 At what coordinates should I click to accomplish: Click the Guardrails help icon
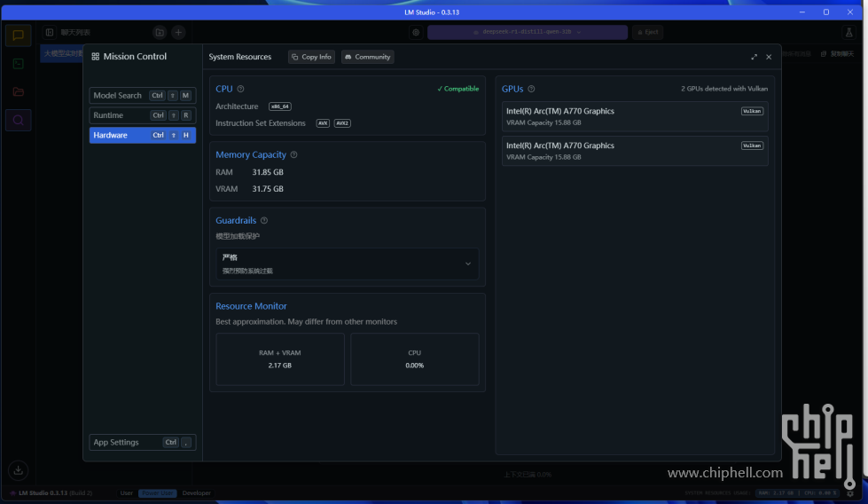264,220
